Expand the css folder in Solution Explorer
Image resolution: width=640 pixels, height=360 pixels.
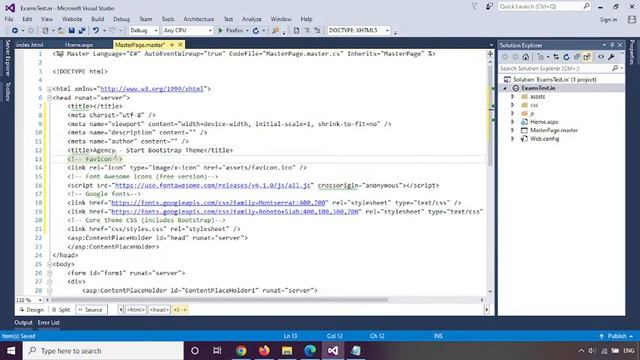[x=513, y=105]
